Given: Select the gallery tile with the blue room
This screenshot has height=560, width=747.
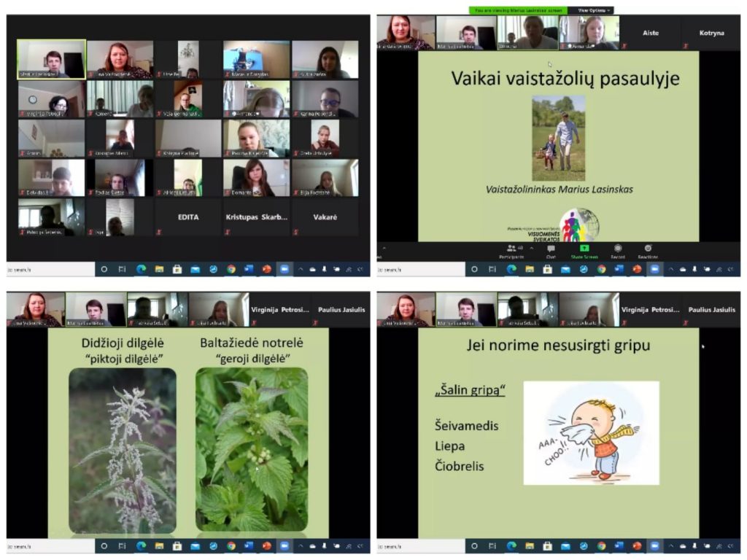Looking at the screenshot, I should [256, 60].
